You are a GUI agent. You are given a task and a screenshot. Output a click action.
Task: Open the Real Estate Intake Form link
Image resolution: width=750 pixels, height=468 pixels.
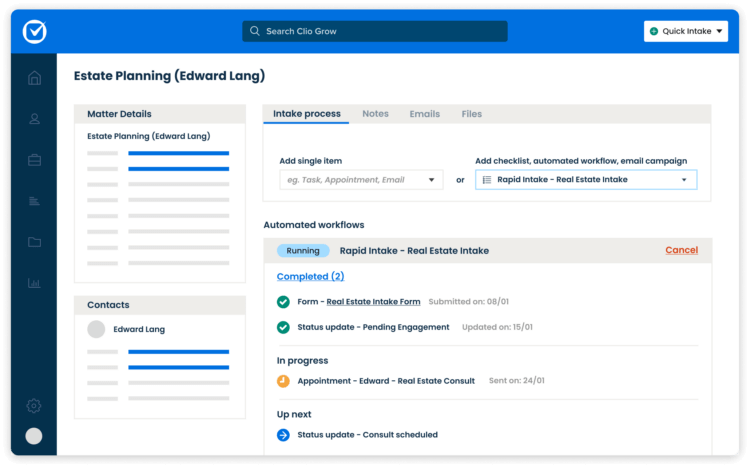374,302
